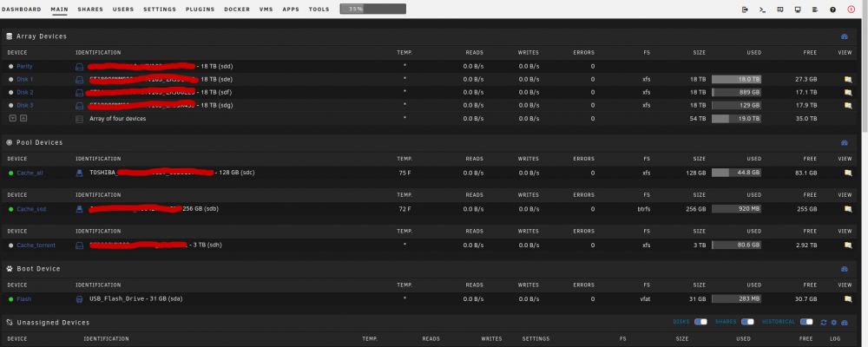
Task: Click the Disk 1 18.0 TB usage bar
Action: coord(736,79)
